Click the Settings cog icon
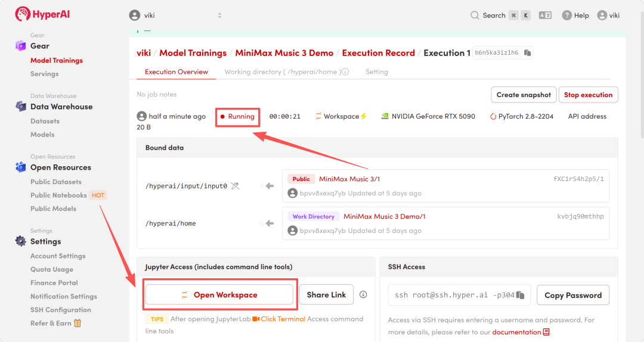Image resolution: width=644 pixels, height=342 pixels. (x=20, y=241)
